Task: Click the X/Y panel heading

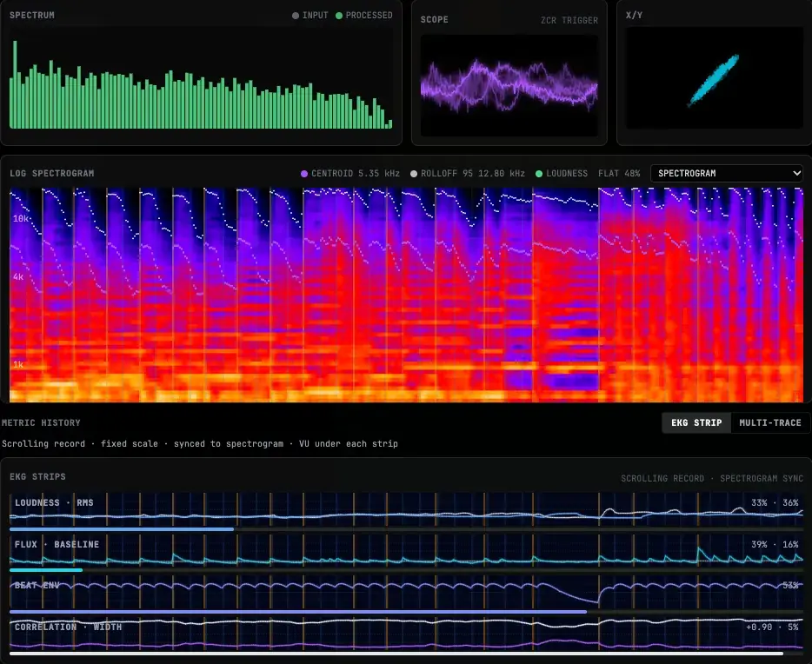Action: [x=634, y=15]
